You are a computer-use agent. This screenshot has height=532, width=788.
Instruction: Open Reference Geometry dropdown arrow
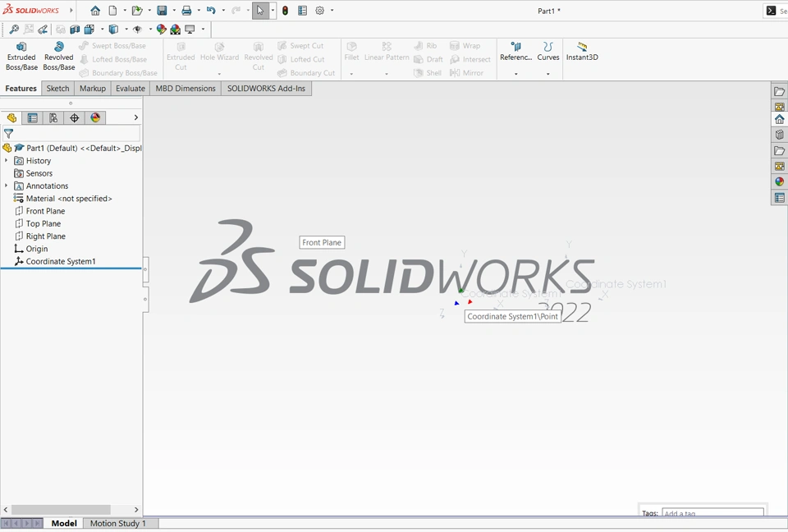pos(516,74)
